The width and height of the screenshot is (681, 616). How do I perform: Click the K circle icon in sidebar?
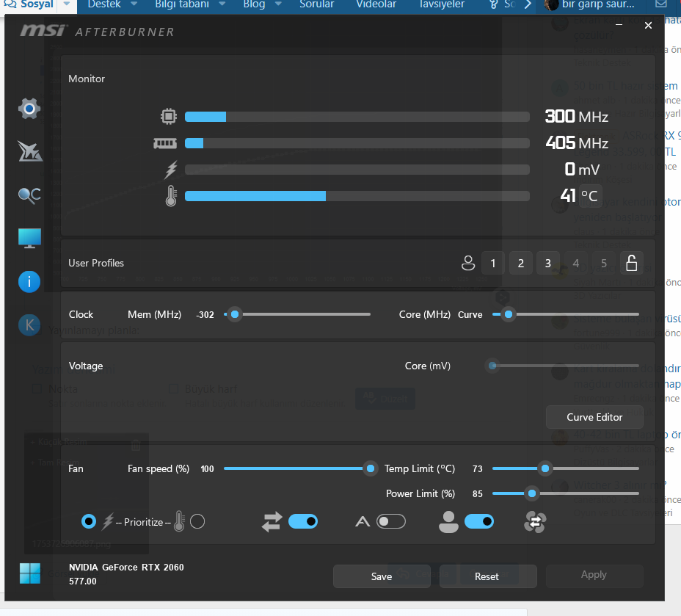tap(29, 325)
